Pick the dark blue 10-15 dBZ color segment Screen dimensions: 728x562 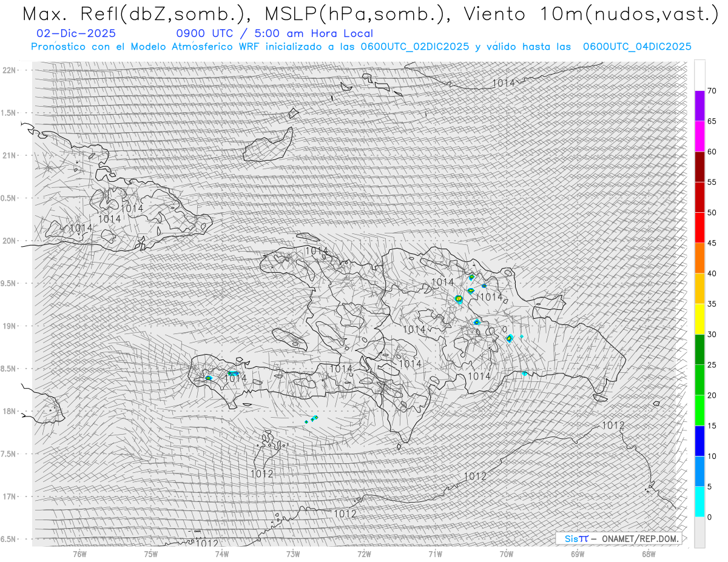click(699, 441)
